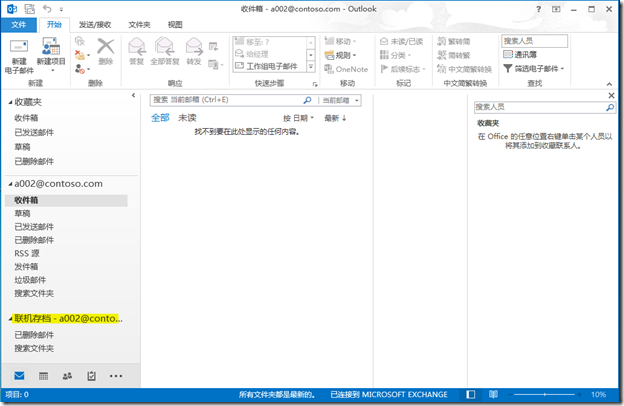
Task: Open the Outbox (发件箱) folder
Action: tap(26, 266)
